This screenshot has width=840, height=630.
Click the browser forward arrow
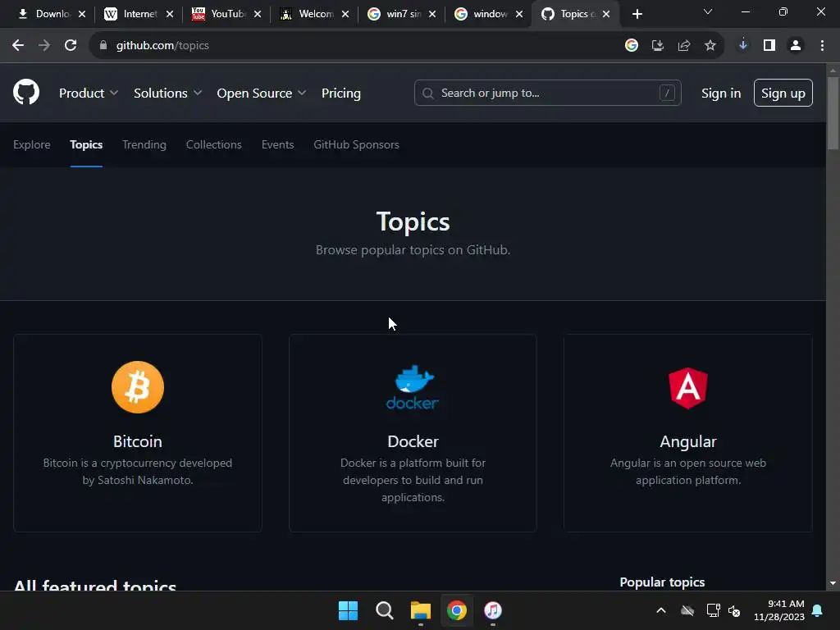[x=44, y=46]
